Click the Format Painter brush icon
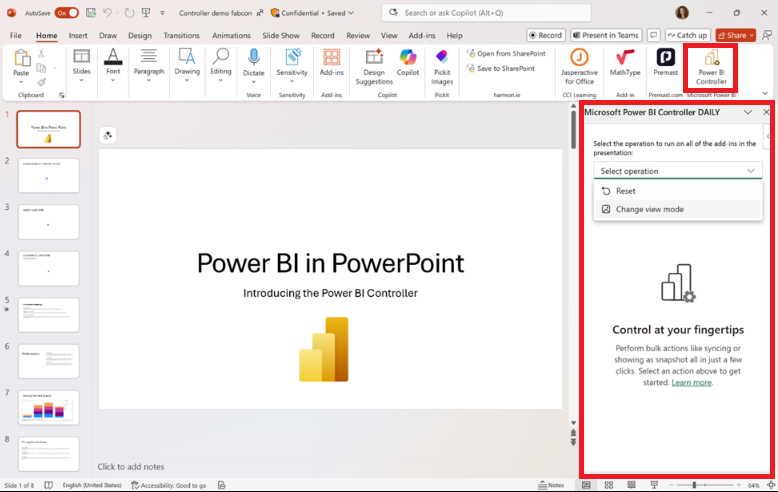 41,82
